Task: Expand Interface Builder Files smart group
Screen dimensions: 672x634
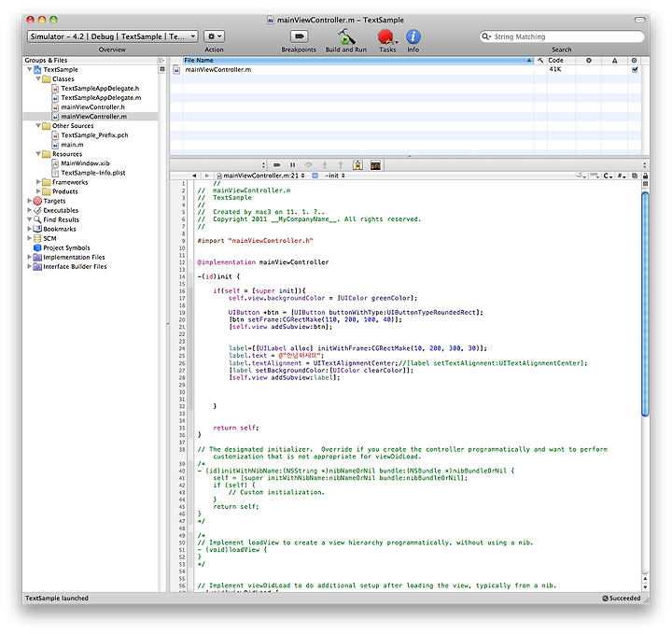Action: coord(29,266)
